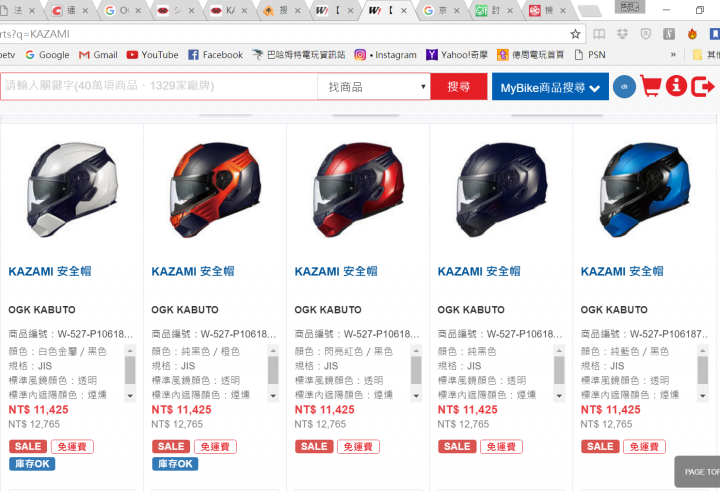The image size is (720, 492).
Task: Click SALE badge on 白色金屬 helmet
Action: click(28, 447)
